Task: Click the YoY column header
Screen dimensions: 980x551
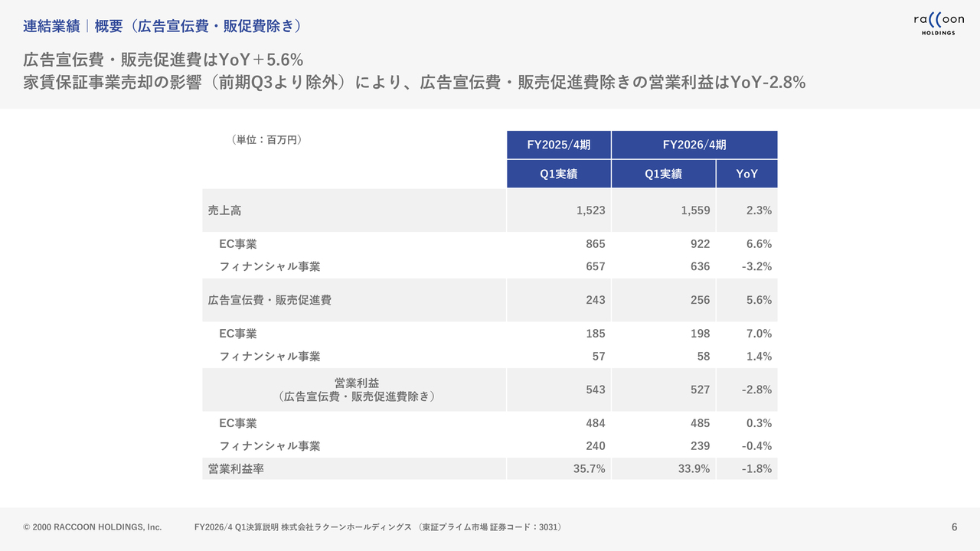Action: 747,174
